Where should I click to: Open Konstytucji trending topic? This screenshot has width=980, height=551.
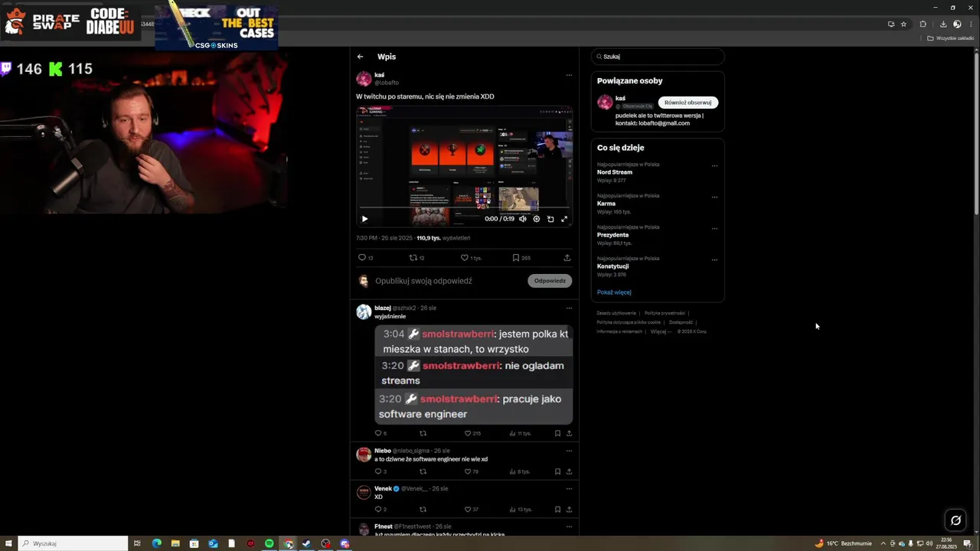pyautogui.click(x=612, y=266)
